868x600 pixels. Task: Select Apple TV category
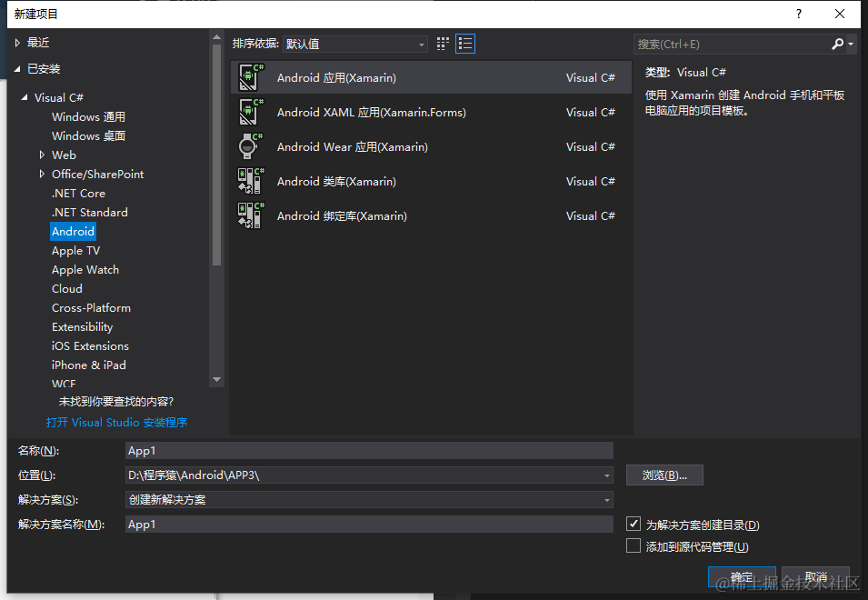click(x=75, y=251)
